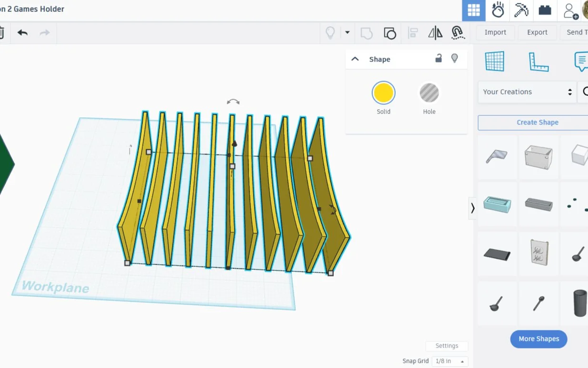Pick the gray tray creation thumbnail
Image resolution: width=588 pixels, height=368 pixels.
tap(538, 205)
